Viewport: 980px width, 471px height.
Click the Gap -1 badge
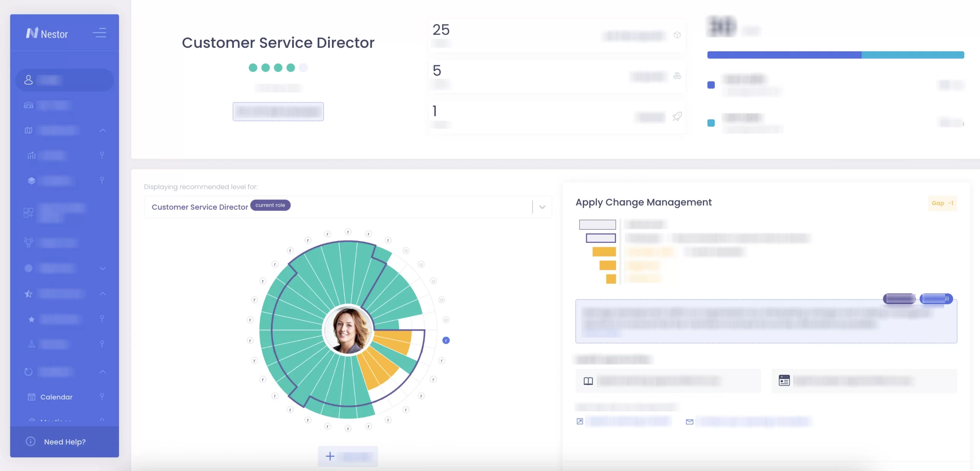(942, 203)
